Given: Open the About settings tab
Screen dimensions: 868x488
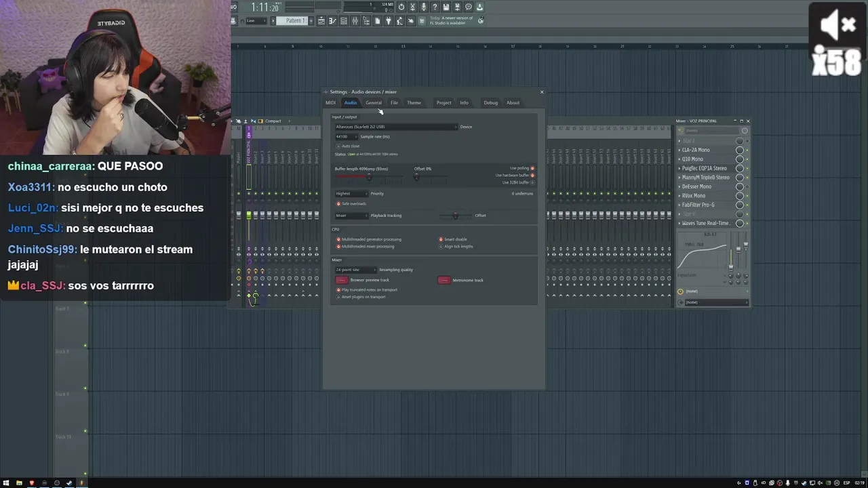Looking at the screenshot, I should pos(513,103).
